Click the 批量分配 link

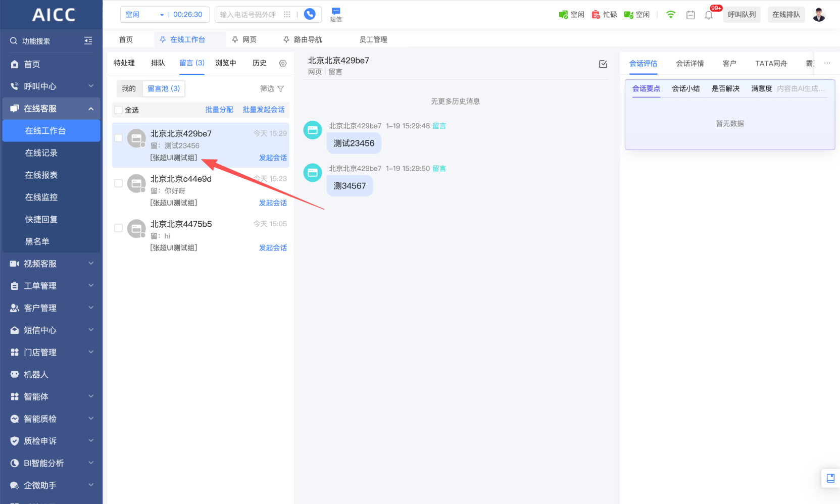(x=219, y=110)
